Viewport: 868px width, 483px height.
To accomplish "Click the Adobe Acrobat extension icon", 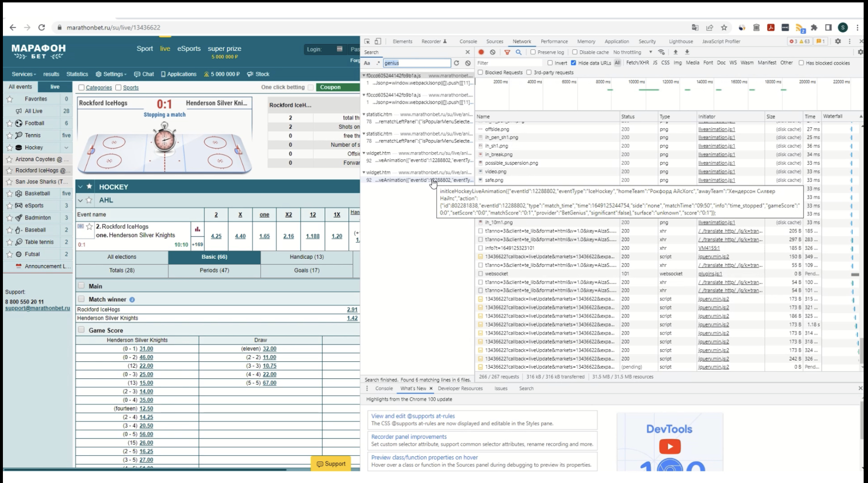I will coord(771,28).
